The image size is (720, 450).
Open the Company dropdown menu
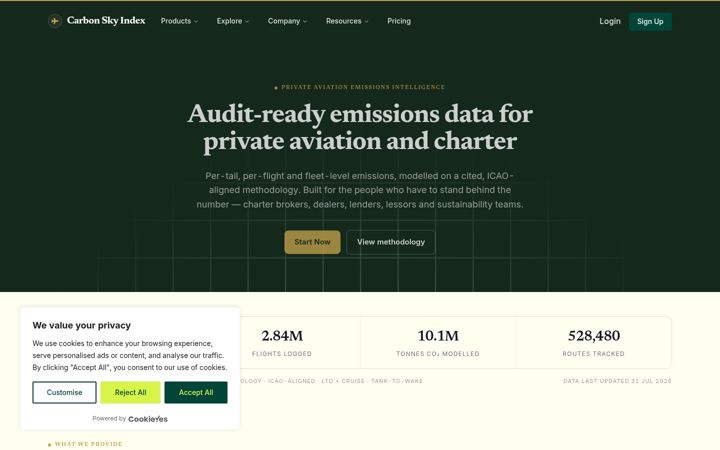tap(287, 21)
